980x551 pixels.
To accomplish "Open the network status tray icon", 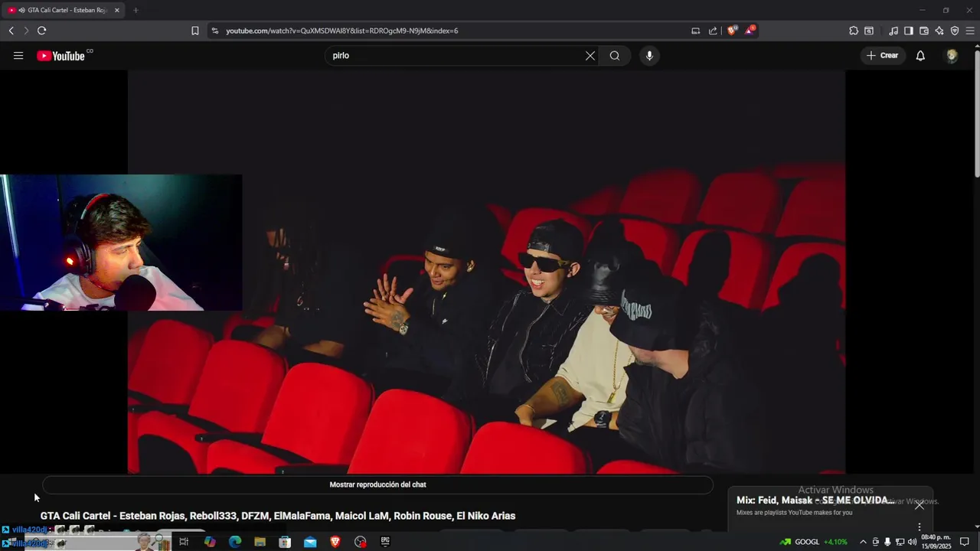I will point(900,542).
